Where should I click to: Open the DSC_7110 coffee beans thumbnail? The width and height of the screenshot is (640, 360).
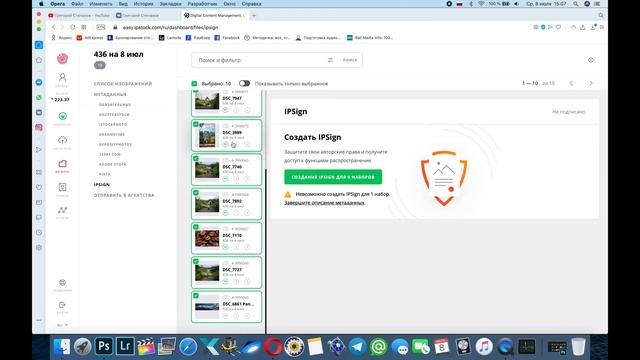coord(207,238)
